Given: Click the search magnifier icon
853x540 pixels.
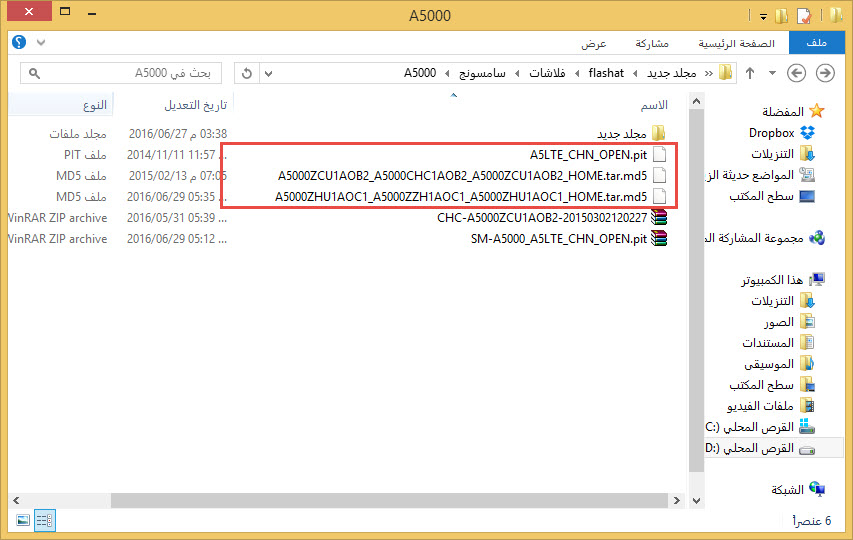Looking at the screenshot, I should 34,73.
